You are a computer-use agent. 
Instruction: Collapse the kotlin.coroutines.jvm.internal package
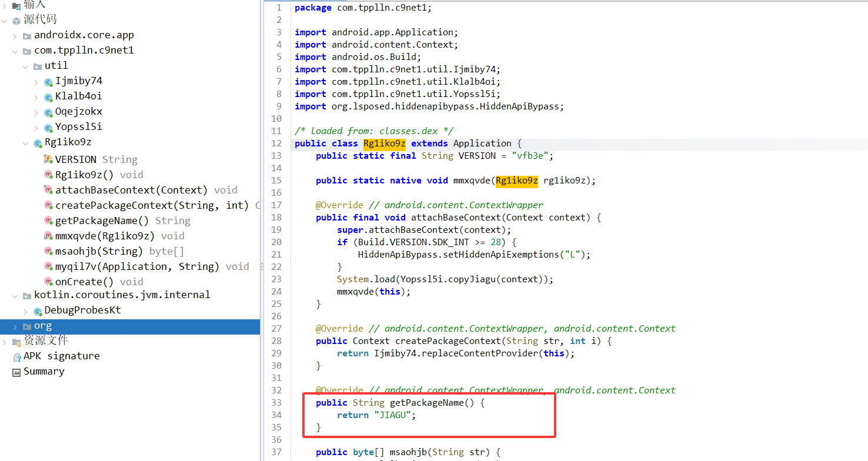tap(15, 296)
